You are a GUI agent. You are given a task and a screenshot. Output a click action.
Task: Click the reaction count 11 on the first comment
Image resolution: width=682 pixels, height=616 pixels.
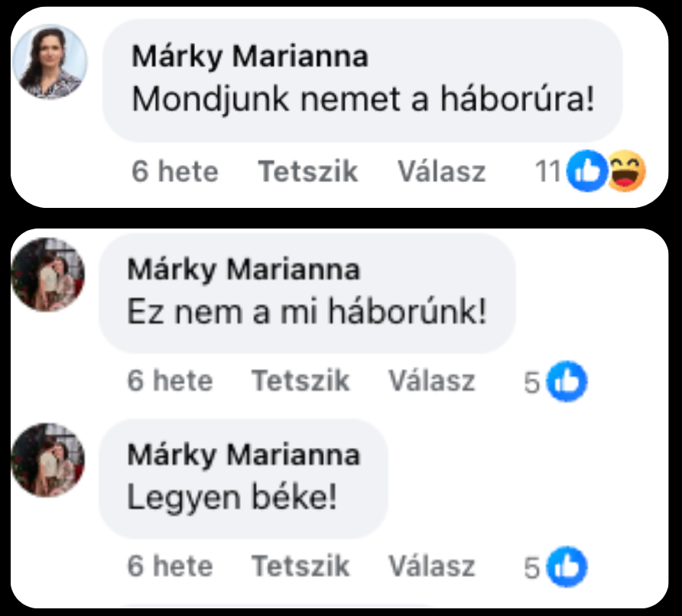pos(548,171)
